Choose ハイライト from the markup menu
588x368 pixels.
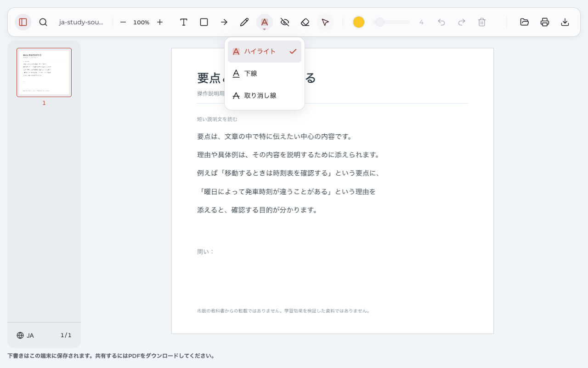point(265,52)
